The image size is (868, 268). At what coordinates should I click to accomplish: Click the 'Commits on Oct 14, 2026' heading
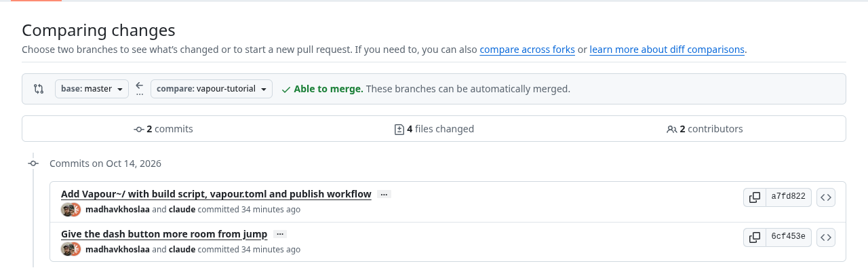click(105, 164)
